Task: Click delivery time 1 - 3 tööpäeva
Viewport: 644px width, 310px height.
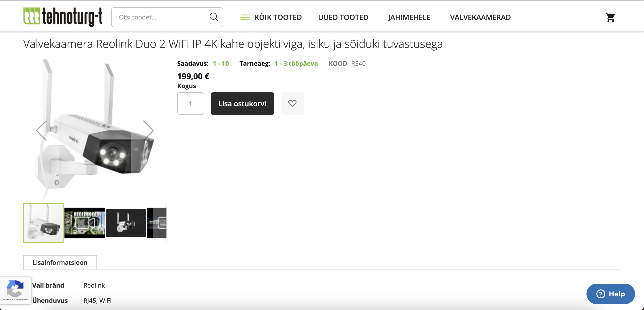Action: [x=296, y=64]
